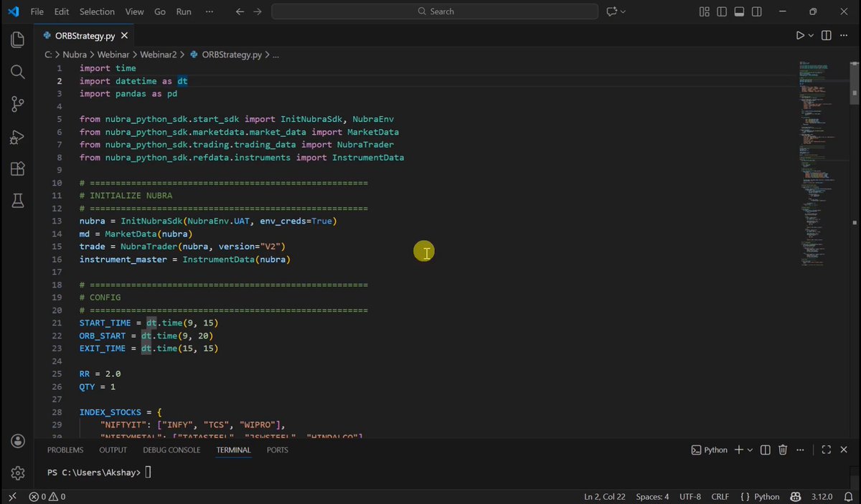Image resolution: width=861 pixels, height=504 pixels.
Task: Open the Testing flask icon
Action: [x=17, y=201]
